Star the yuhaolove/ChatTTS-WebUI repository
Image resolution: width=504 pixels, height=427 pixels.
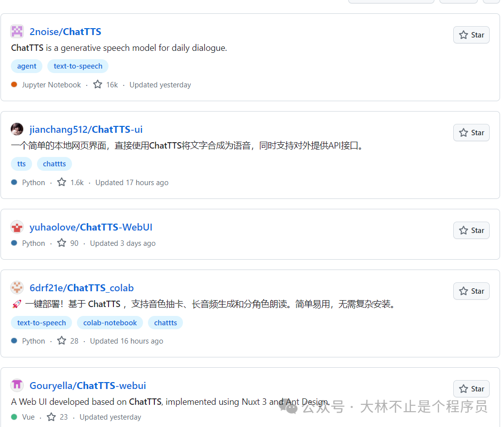471,231
